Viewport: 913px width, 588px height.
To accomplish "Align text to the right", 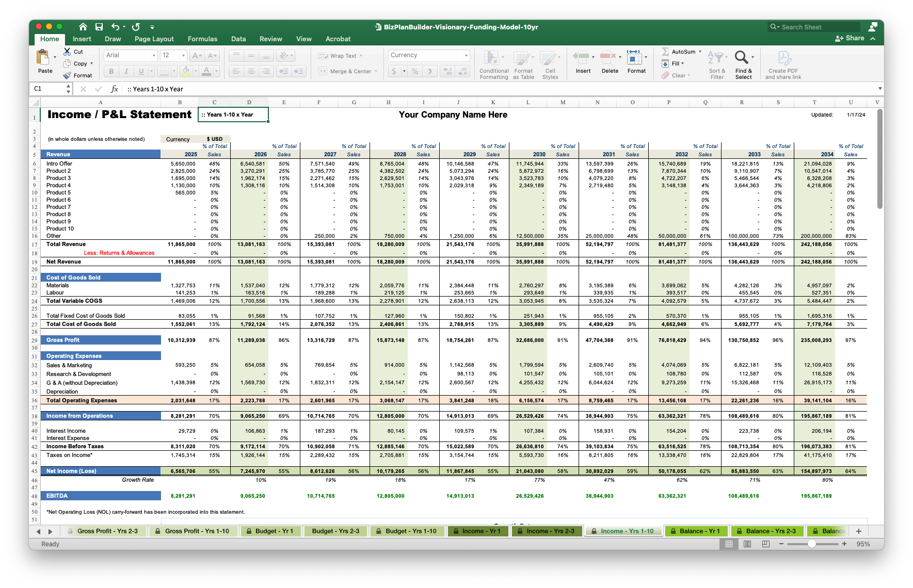I will [266, 71].
